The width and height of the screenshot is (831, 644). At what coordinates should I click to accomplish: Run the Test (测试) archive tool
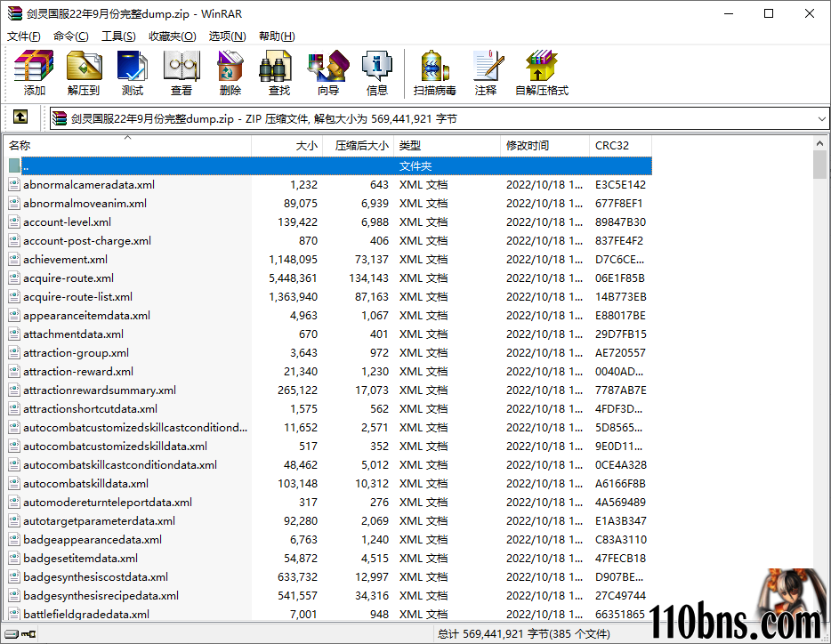[132, 73]
